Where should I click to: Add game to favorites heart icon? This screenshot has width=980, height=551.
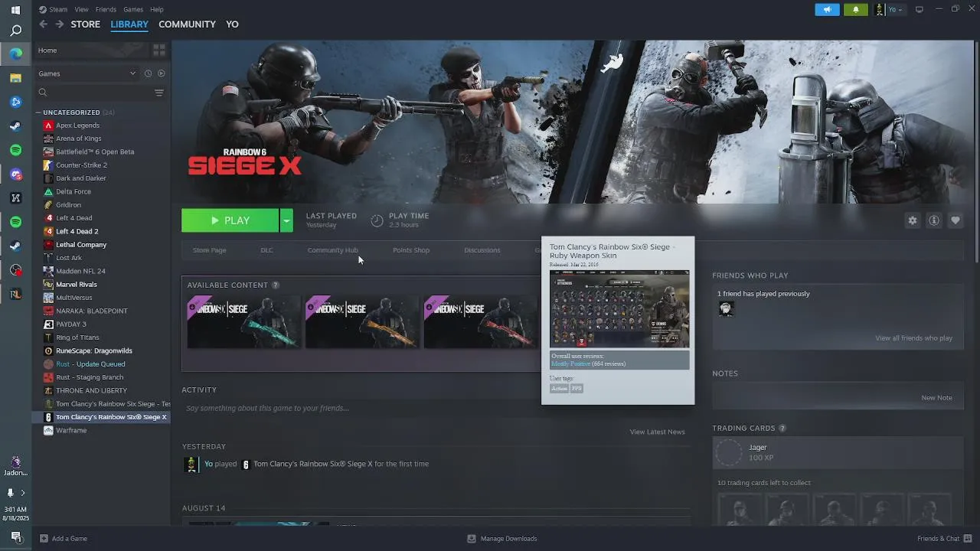coord(955,220)
